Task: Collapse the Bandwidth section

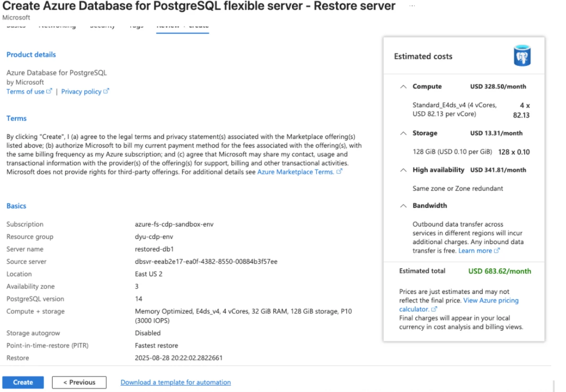Action: tap(403, 206)
